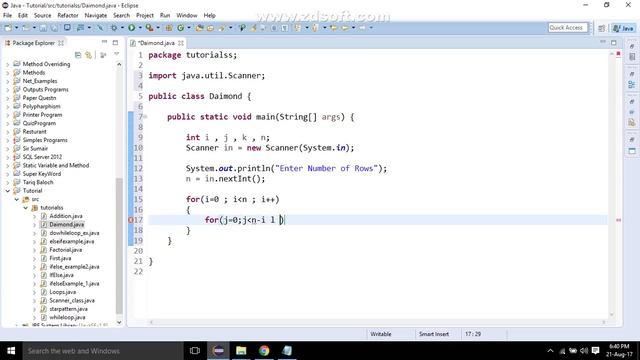
Task: Click the Debug (bug) toolbar icon
Action: click(x=114, y=28)
